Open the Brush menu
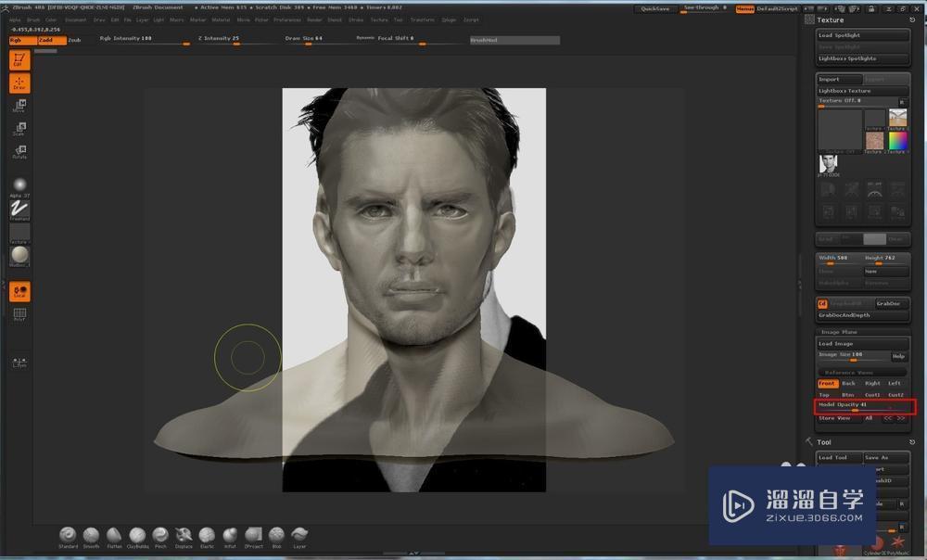The height and width of the screenshot is (560, 927). coord(33,20)
